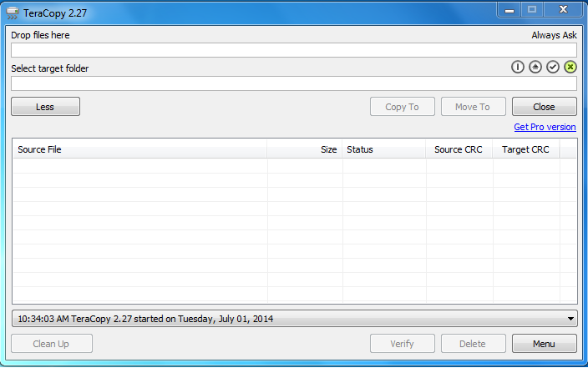Image resolution: width=588 pixels, height=368 pixels.
Task: Sort by Source CRC column header
Action: tap(459, 149)
